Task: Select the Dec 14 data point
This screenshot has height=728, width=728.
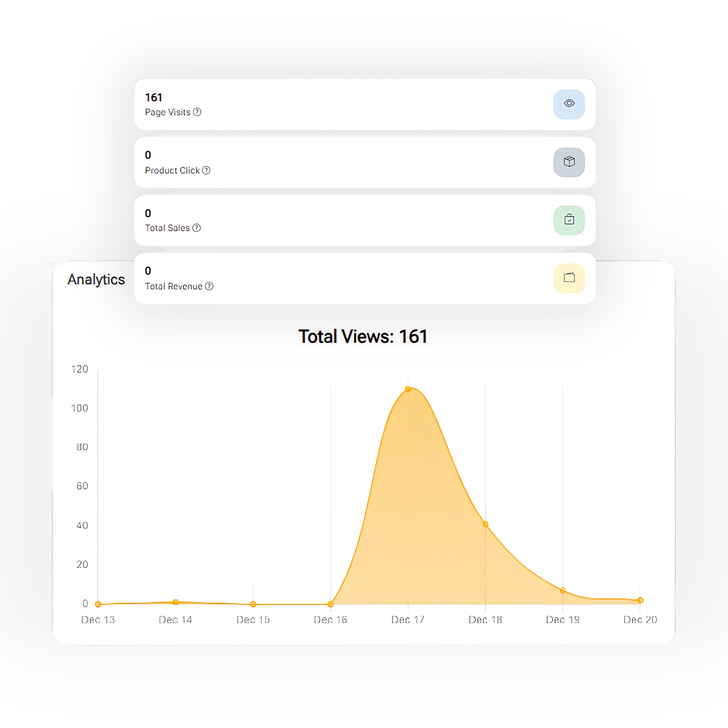Action: coord(176,602)
